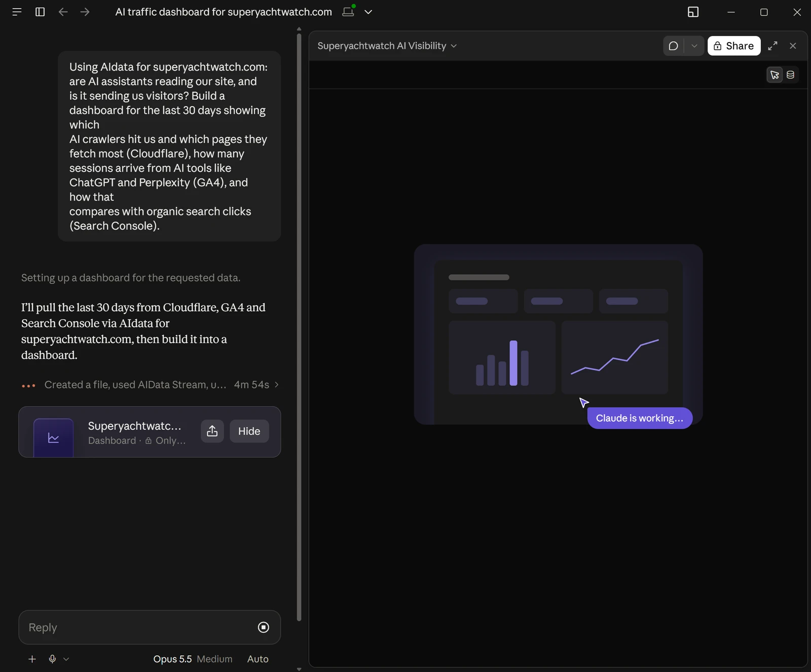Click the Auto mode option
This screenshot has width=811, height=672.
[x=257, y=659]
